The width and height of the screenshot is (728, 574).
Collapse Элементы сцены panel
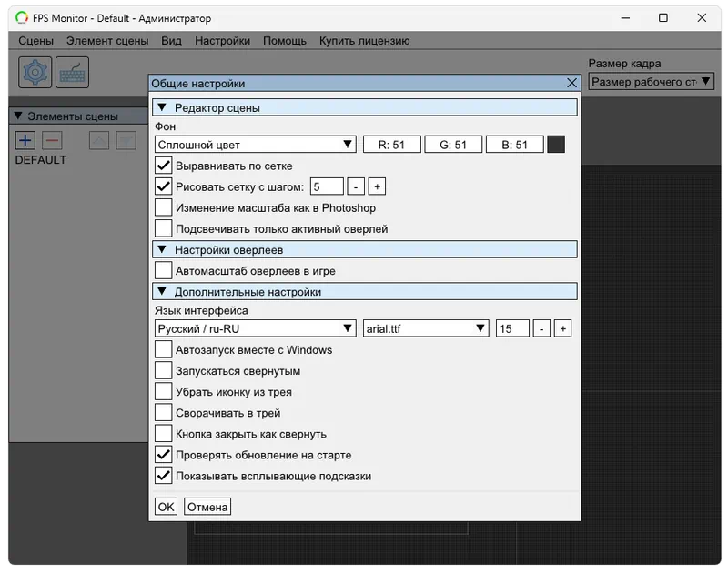click(18, 116)
